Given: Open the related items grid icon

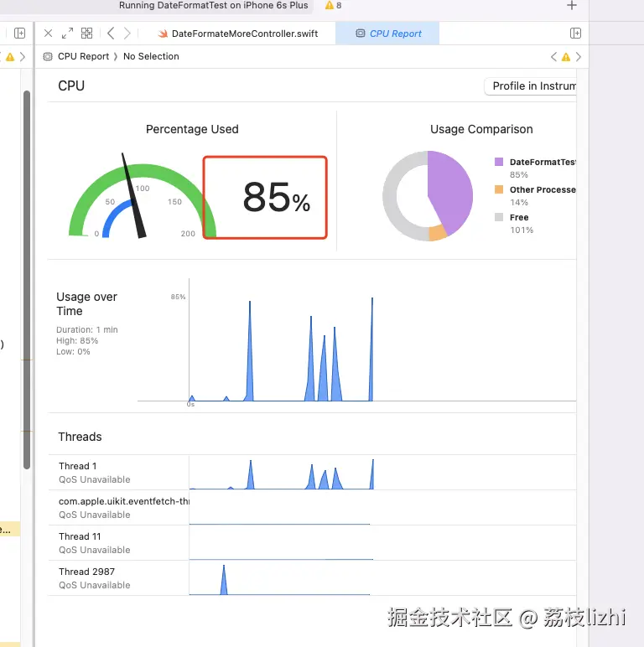Looking at the screenshot, I should pos(86,33).
